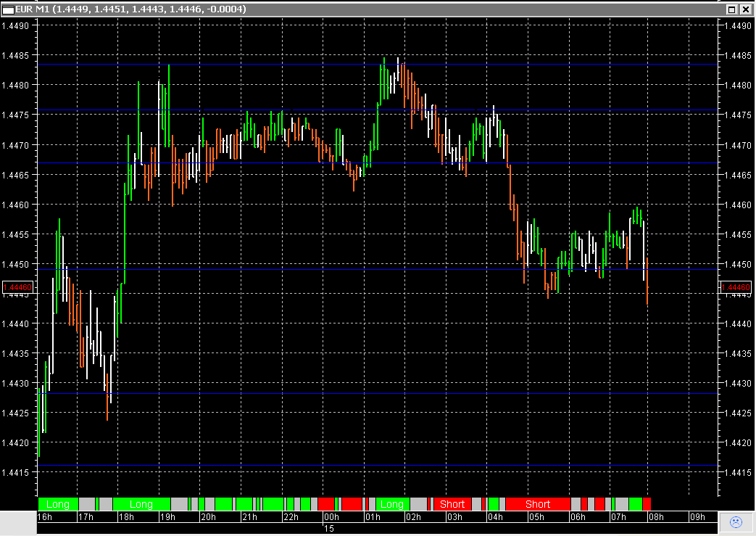The width and height of the screenshot is (756, 536).
Task: Select the Long label near the 18h mark
Action: point(142,504)
